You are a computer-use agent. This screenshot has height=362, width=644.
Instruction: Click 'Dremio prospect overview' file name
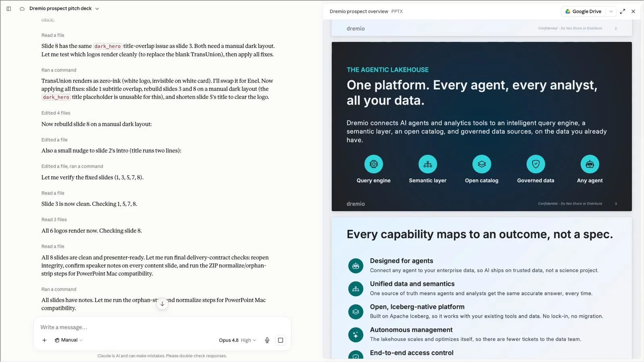pos(359,11)
